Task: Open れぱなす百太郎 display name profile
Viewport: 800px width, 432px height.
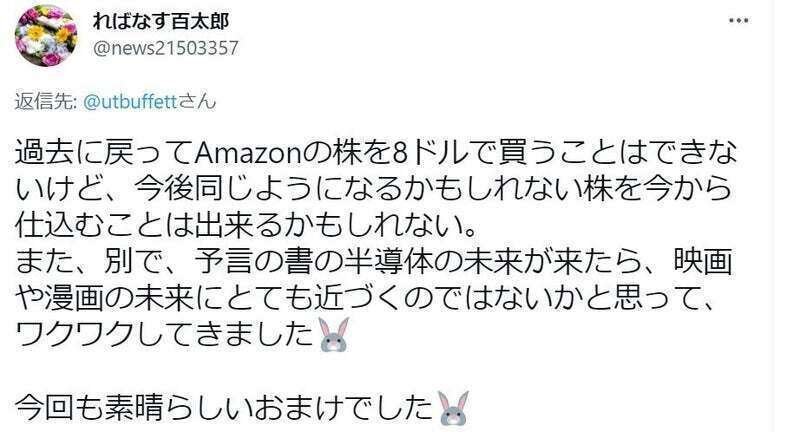Action: click(161, 20)
